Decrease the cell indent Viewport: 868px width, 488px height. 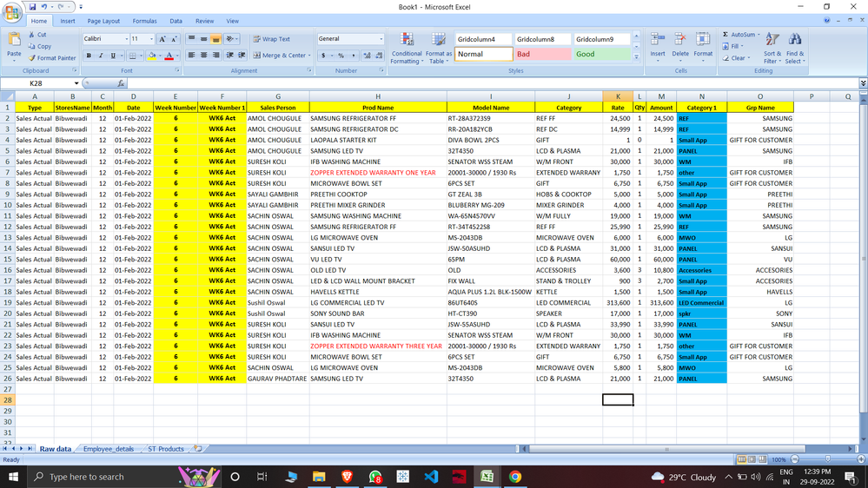229,56
